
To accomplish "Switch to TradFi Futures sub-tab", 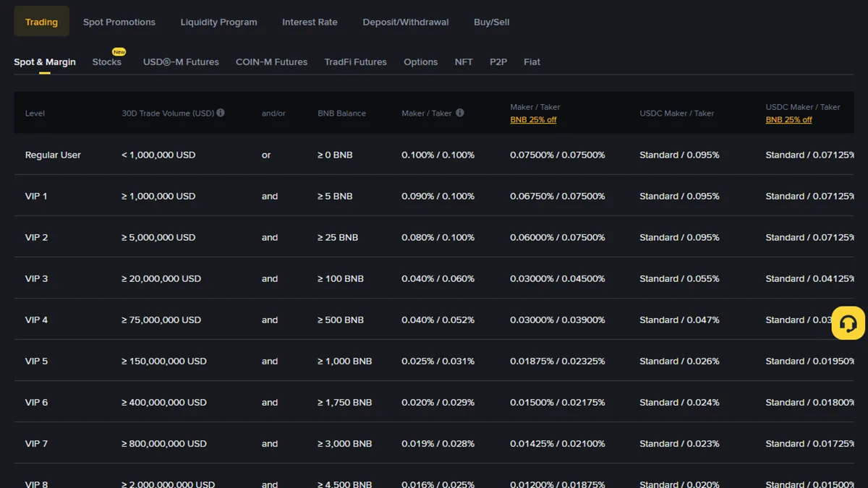I will 355,62.
